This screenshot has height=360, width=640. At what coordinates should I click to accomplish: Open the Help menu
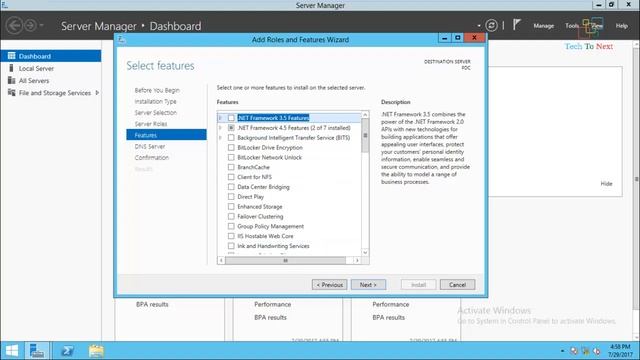click(622, 26)
